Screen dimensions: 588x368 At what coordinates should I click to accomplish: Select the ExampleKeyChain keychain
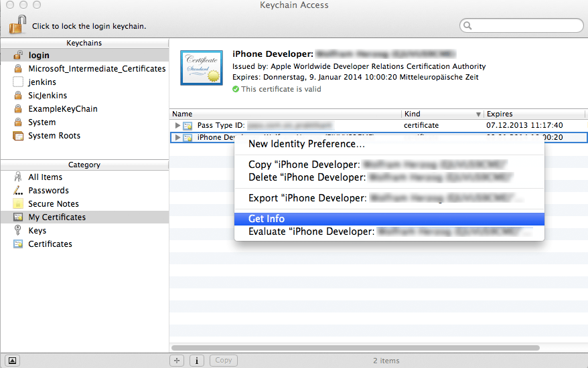[x=84, y=109]
